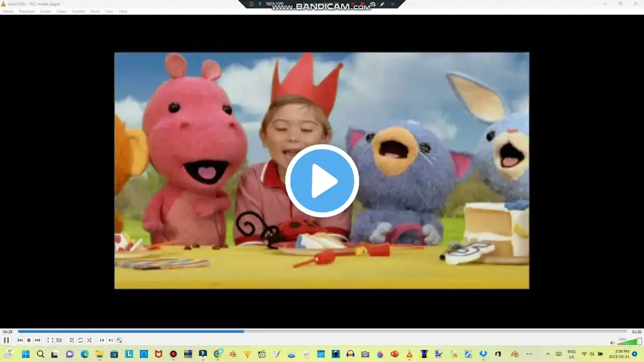Toggle the playlist view

pos(71,340)
